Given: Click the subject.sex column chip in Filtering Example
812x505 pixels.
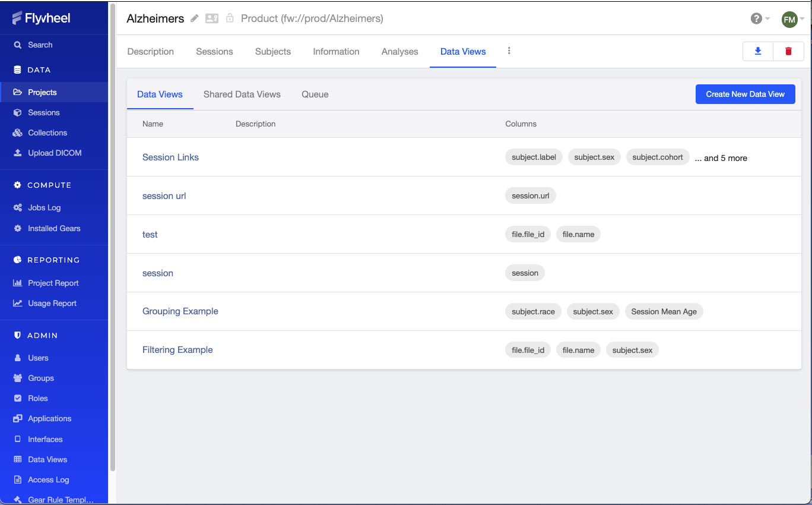Looking at the screenshot, I should pyautogui.click(x=632, y=350).
